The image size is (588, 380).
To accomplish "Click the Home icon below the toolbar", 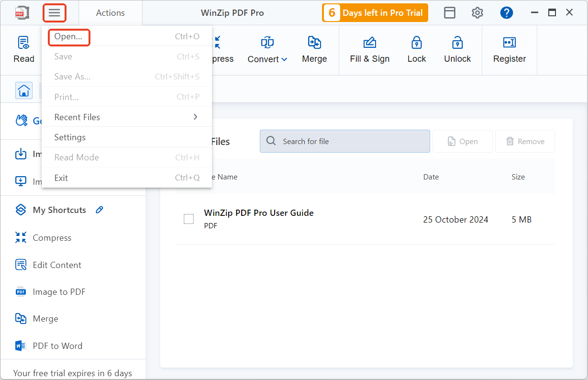I will tap(24, 90).
